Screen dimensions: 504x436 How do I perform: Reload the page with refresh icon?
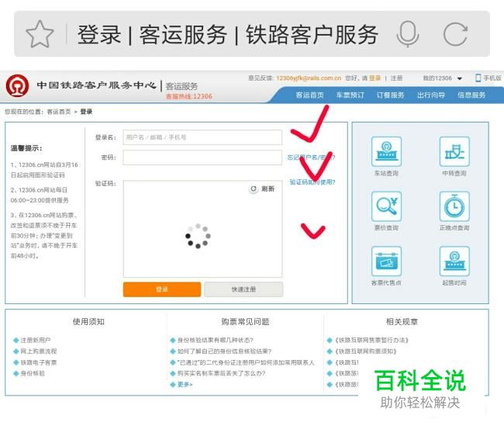click(x=455, y=34)
